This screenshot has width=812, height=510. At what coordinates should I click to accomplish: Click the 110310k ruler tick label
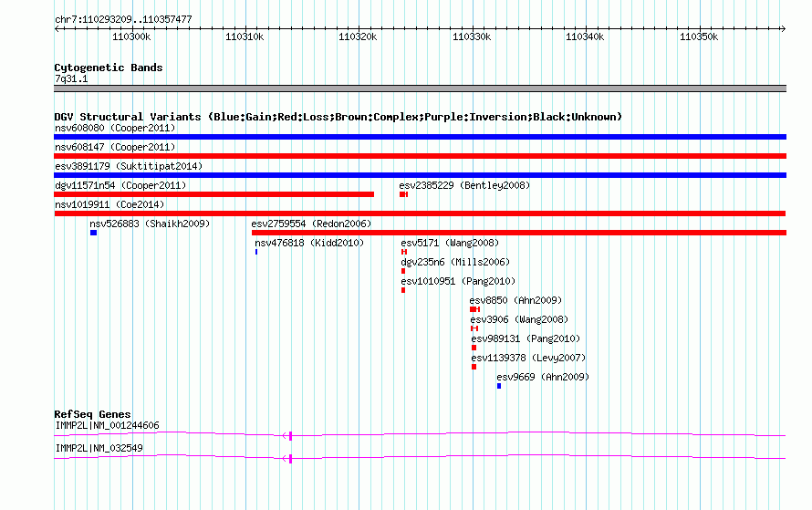(245, 37)
